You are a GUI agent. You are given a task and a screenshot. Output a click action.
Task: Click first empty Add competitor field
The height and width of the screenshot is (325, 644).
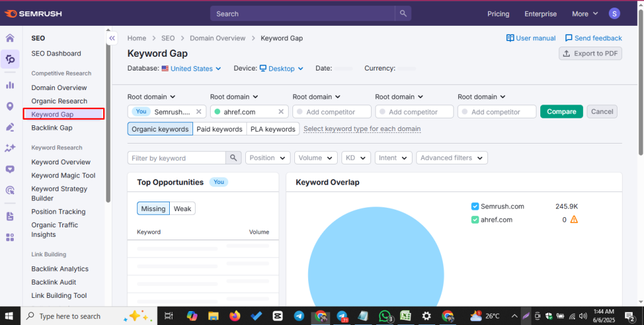(x=332, y=111)
